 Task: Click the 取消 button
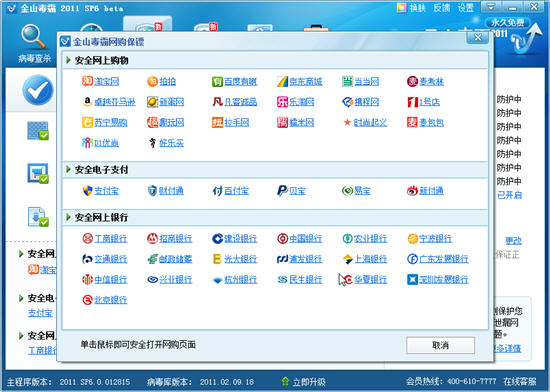tap(440, 345)
